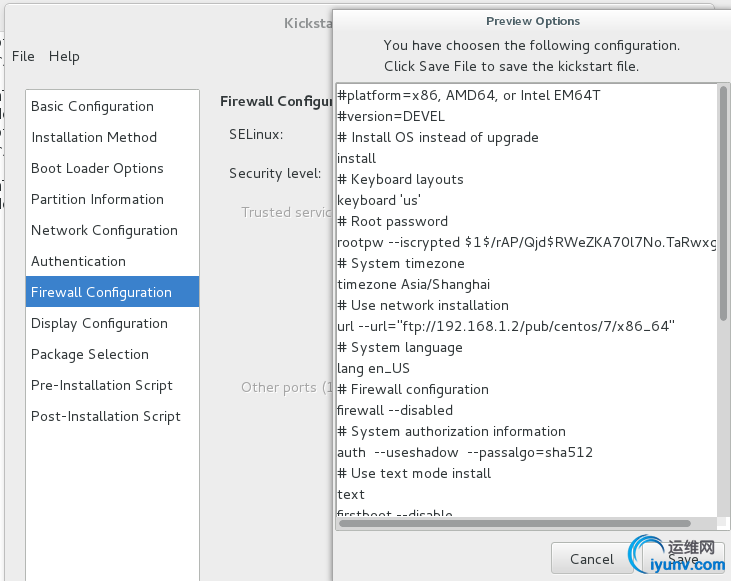Go to Boot Loader Options
This screenshot has width=731, height=581.
(97, 168)
